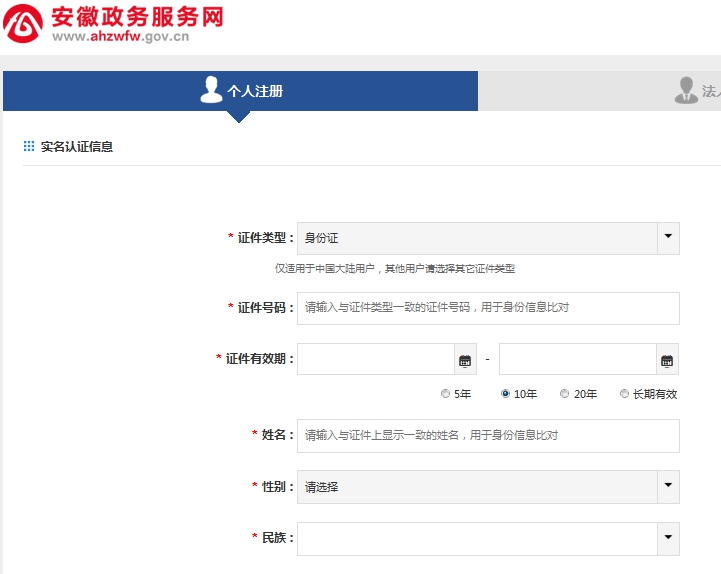The width and height of the screenshot is (721, 574).
Task: Click the grid icon beside 实名认证信息
Action: (x=29, y=146)
